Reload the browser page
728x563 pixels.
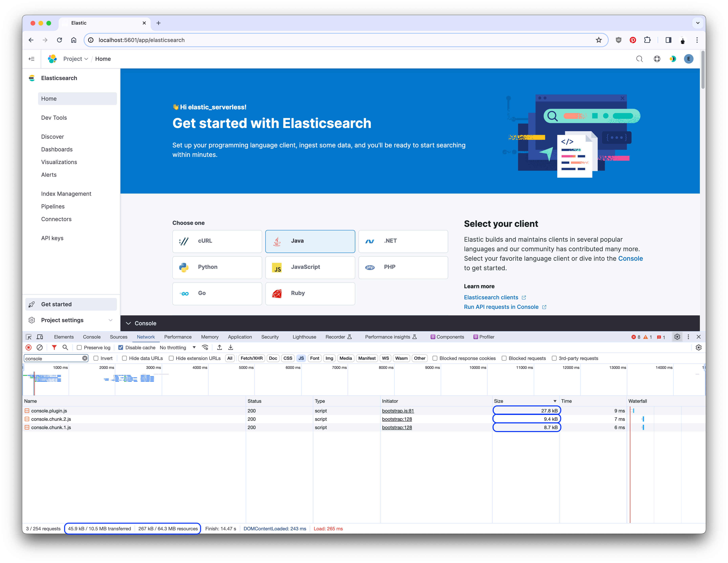(x=59, y=40)
